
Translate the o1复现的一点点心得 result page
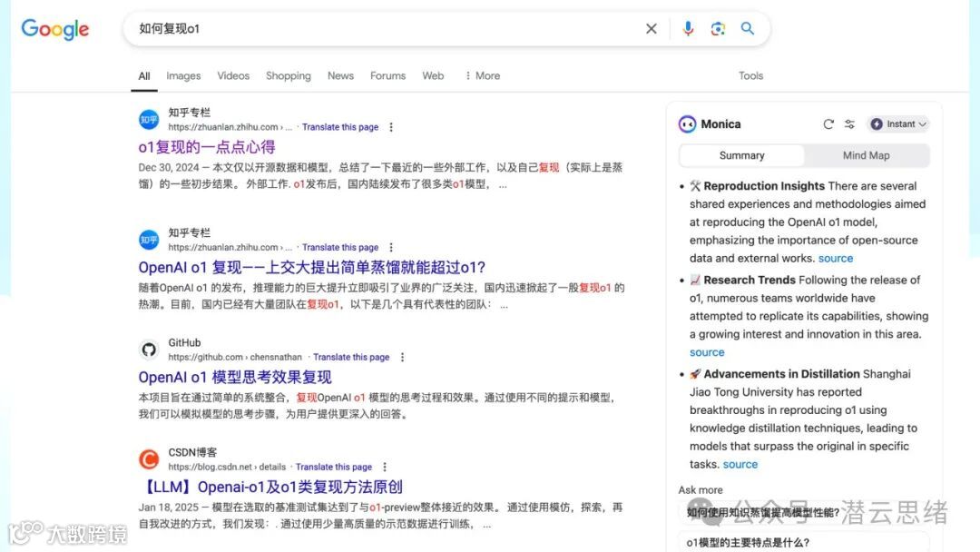[x=340, y=127]
